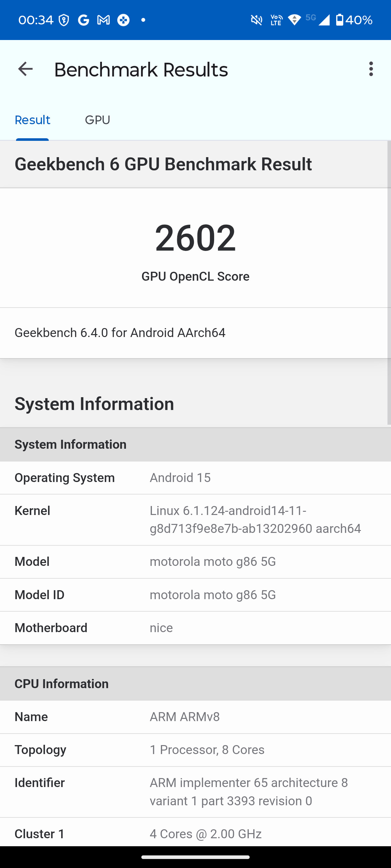The image size is (391, 868).
Task: Open the three-dot overflow menu
Action: pyautogui.click(x=371, y=69)
